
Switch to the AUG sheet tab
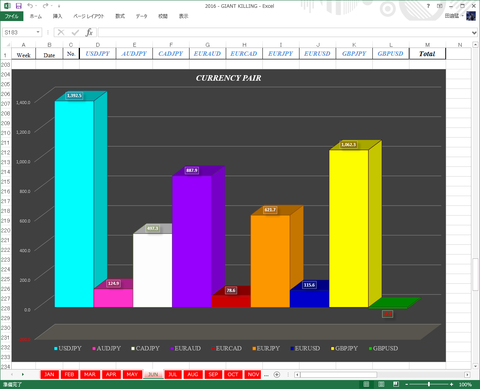[193, 374]
